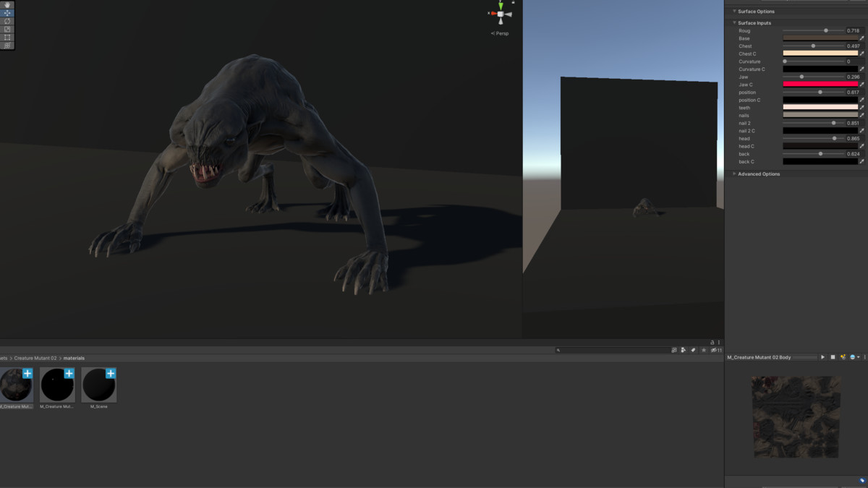Expand the Surface Options section
Image resolution: width=868 pixels, height=488 pixels.
(756, 12)
